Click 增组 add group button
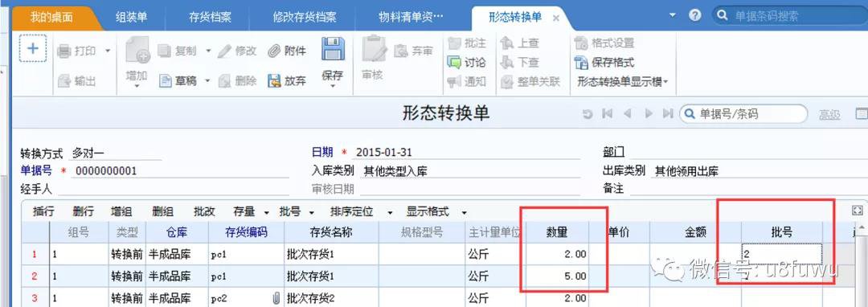This screenshot has width=868, height=307. (121, 212)
